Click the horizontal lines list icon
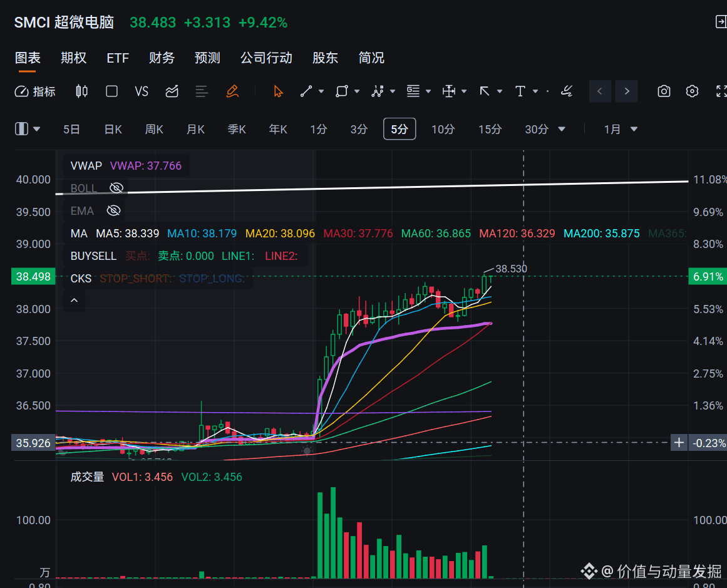The height and width of the screenshot is (588, 727). point(201,91)
